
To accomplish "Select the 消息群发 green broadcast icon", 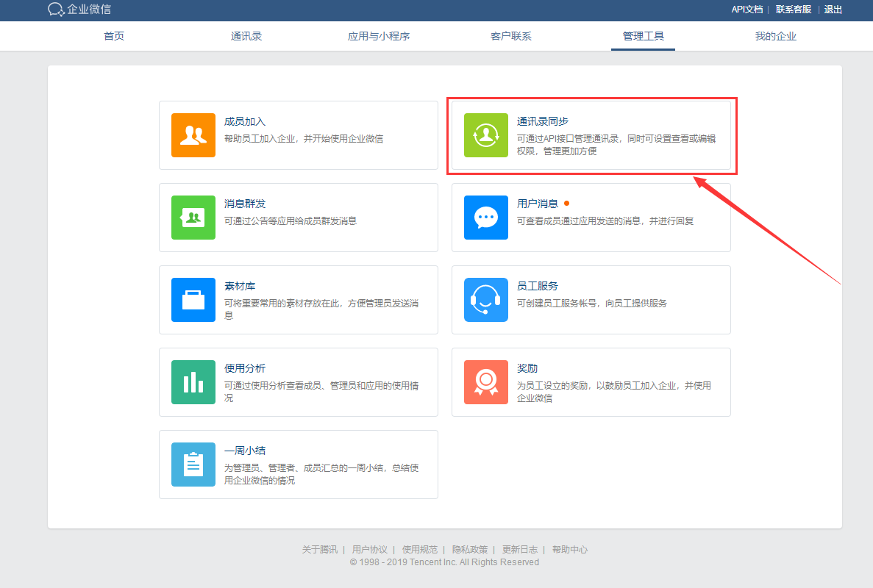I will pyautogui.click(x=193, y=218).
